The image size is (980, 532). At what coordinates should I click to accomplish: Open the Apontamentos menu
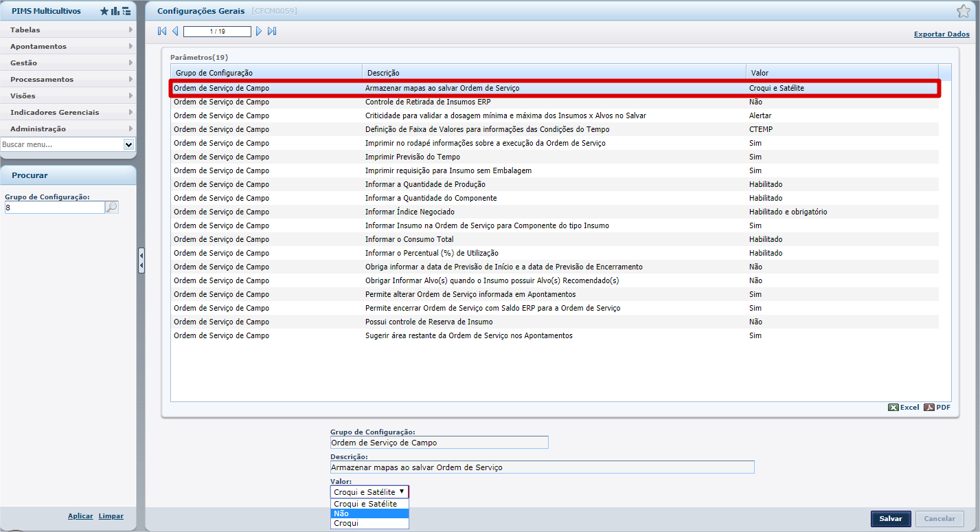[x=68, y=46]
